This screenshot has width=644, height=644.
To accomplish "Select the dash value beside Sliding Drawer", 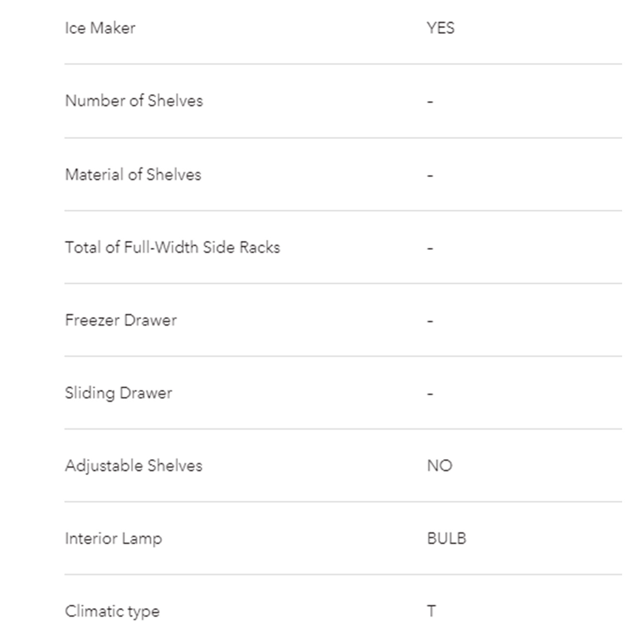I will coord(430,394).
